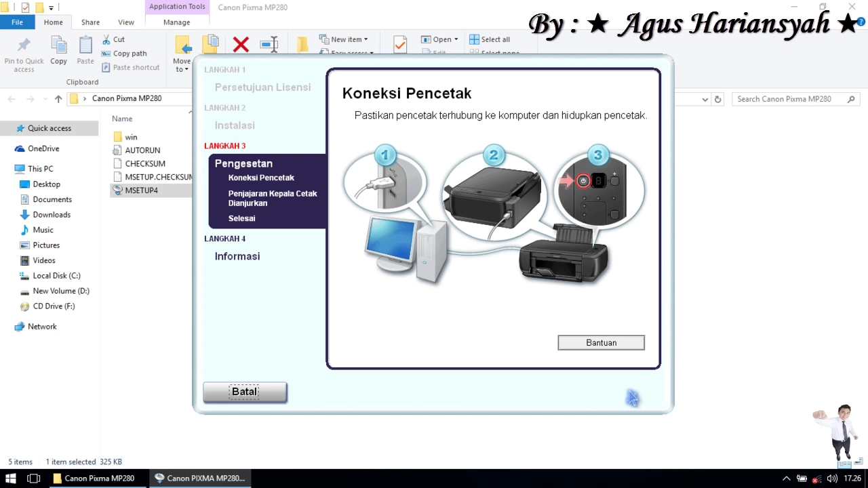Viewport: 868px width, 488px height.
Task: Open Bantuan help in Canon installer
Action: [601, 343]
